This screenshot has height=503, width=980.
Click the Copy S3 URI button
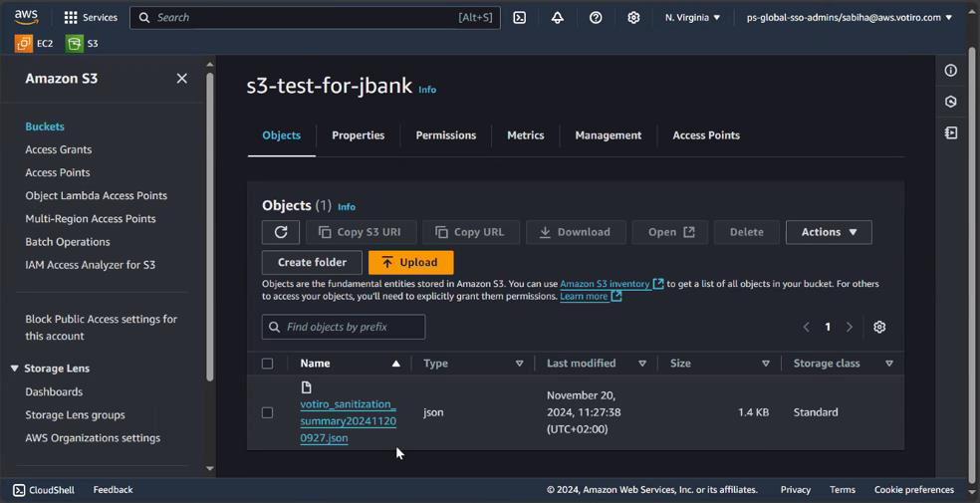(x=361, y=232)
